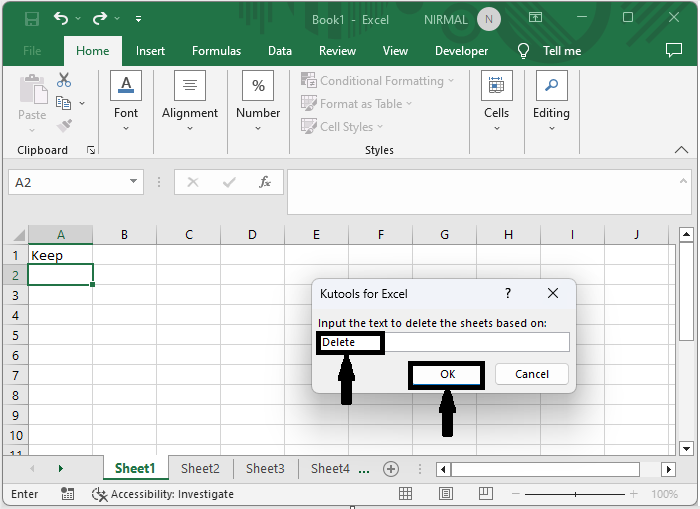Click the New sheet plus button
The image size is (700, 509).
coord(391,469)
